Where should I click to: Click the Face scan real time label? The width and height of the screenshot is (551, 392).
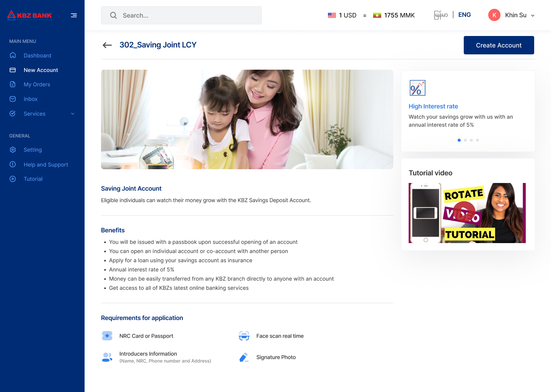[280, 336]
